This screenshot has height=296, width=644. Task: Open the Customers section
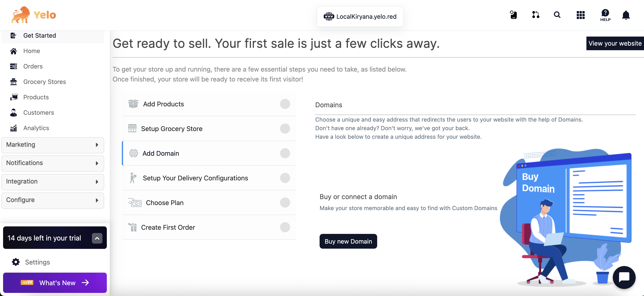point(38,113)
